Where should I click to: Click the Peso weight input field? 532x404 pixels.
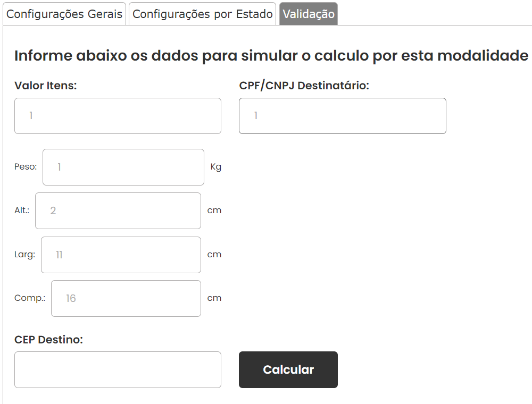coord(123,167)
